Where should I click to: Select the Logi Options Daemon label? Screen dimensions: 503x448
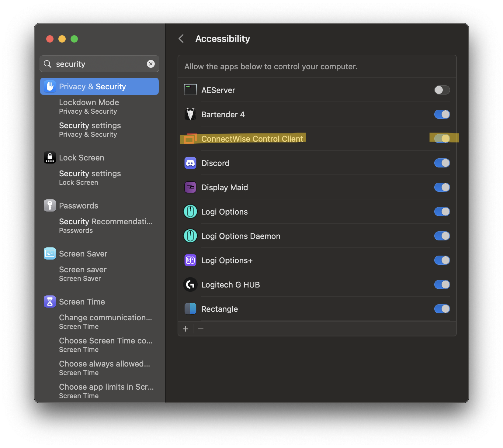241,236
